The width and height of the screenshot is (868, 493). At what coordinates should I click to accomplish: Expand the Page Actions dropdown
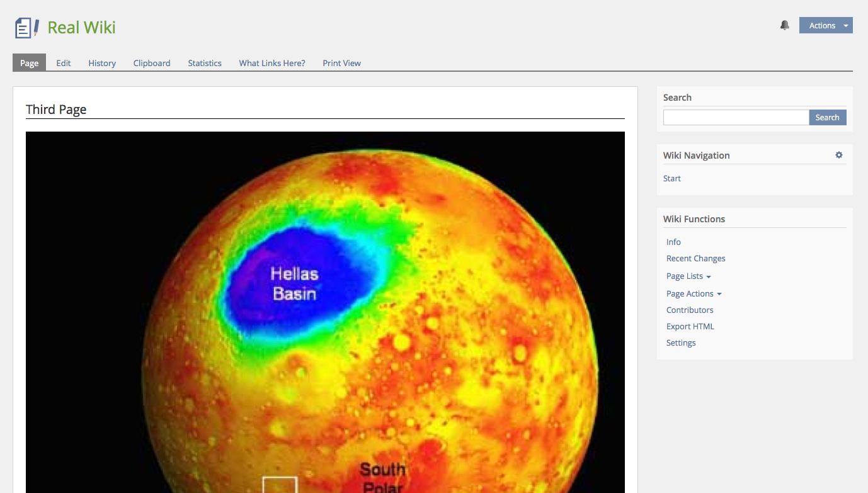tap(694, 294)
